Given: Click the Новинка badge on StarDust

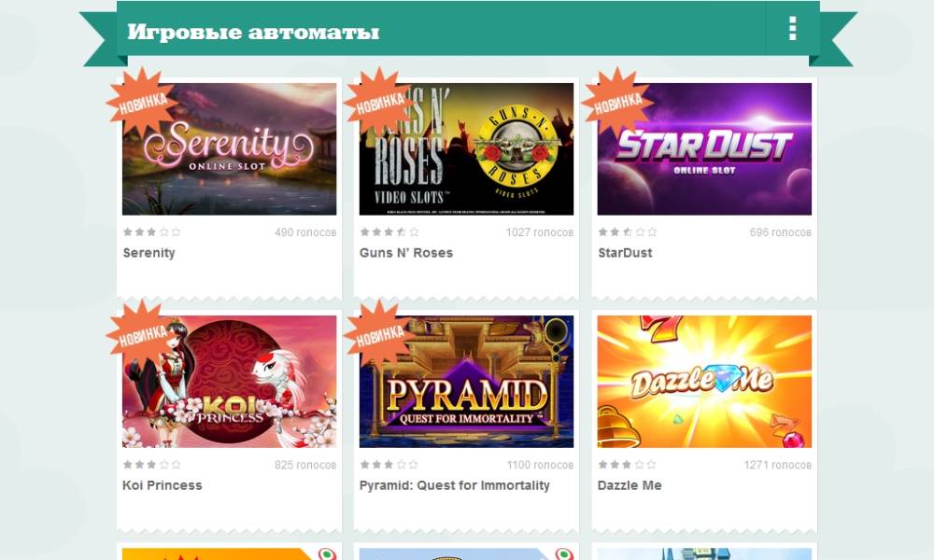Looking at the screenshot, I should click(617, 103).
